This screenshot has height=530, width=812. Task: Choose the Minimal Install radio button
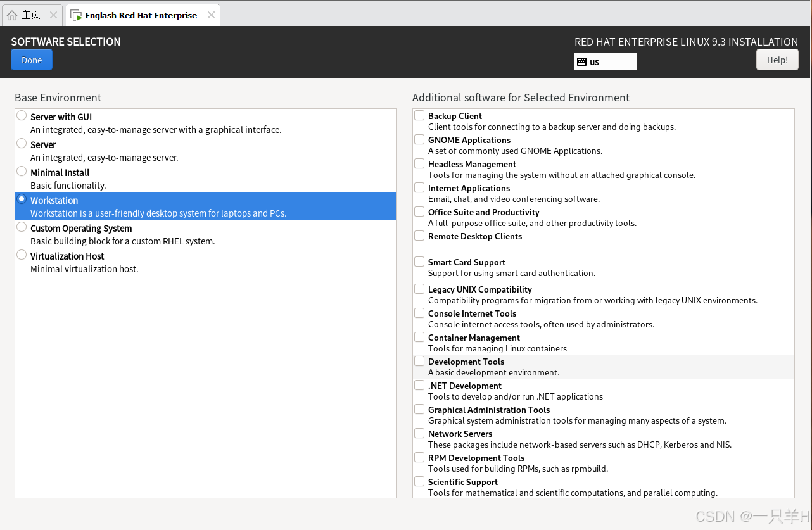[x=22, y=172]
